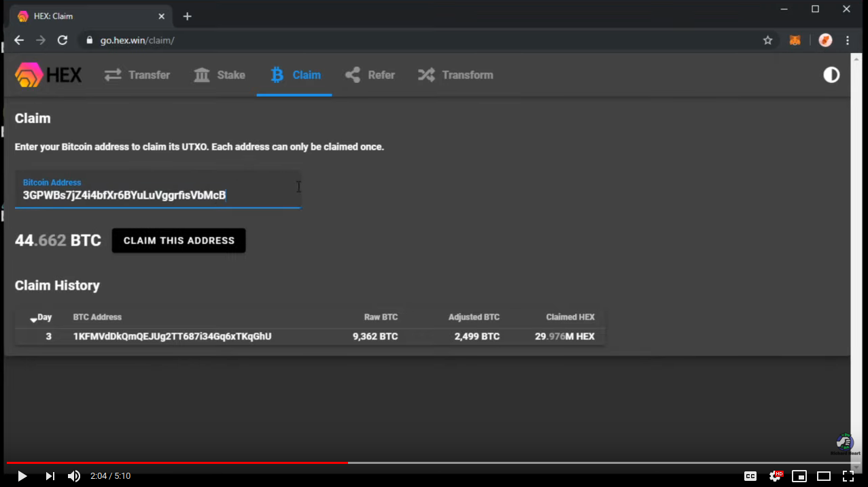Click the padlock site info icon
The image size is (868, 487).
coord(89,40)
